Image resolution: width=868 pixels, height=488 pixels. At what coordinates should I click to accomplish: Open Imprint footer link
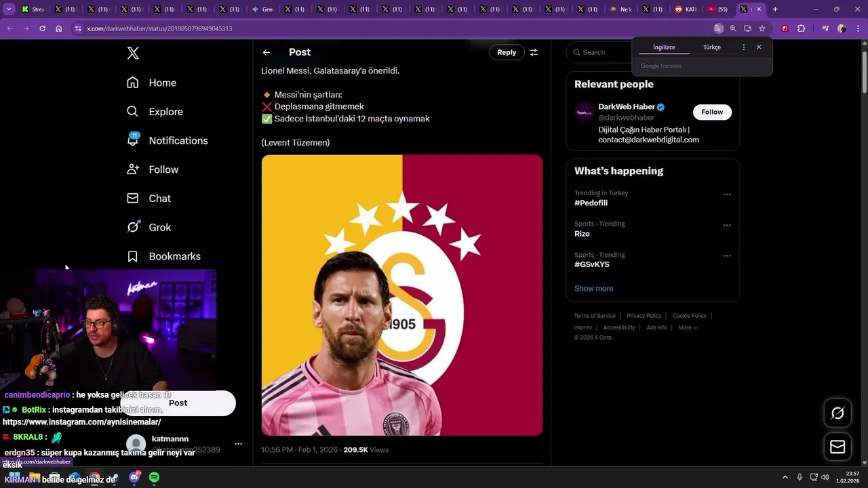[x=583, y=327]
